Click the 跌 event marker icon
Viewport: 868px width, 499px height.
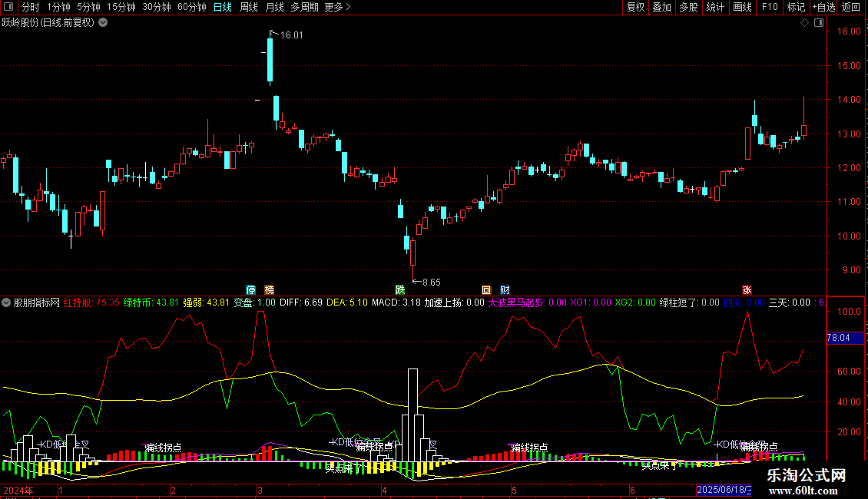tap(399, 290)
